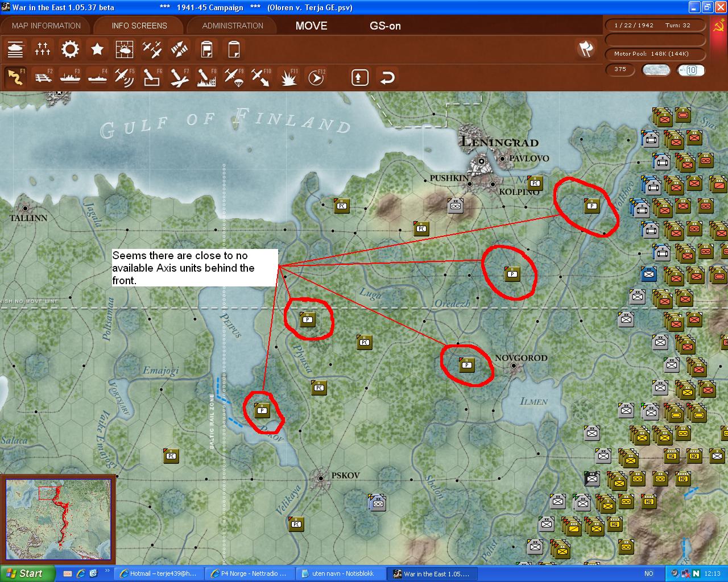Screen dimensions: 728x582
Task: Click the minimap in the corner
Action: (58, 519)
